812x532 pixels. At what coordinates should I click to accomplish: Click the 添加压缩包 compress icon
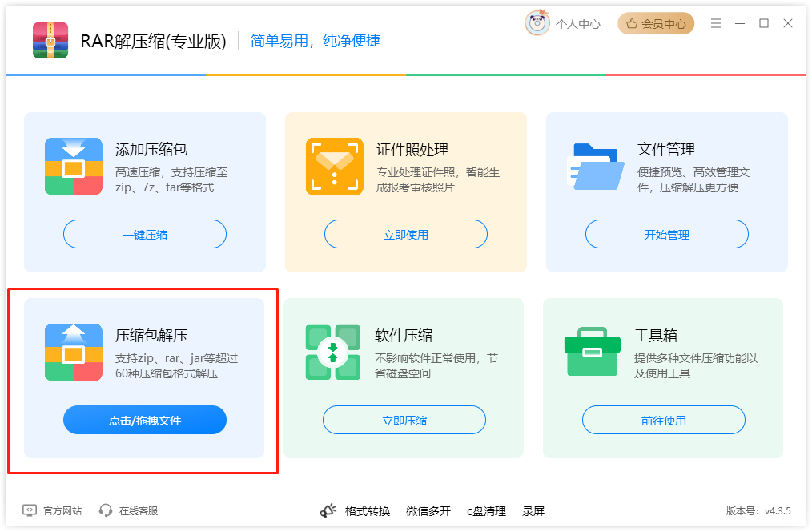click(x=74, y=167)
